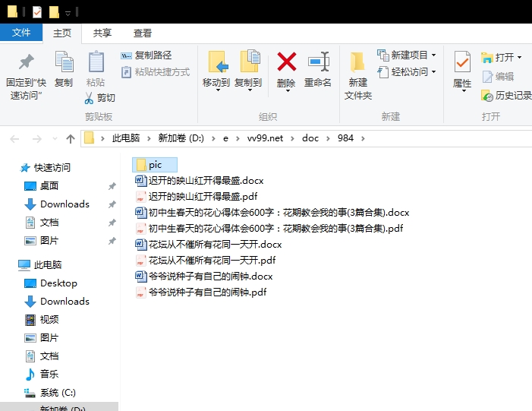Switch to the Home ribbon tab
This screenshot has width=532, height=411.
(62, 33)
